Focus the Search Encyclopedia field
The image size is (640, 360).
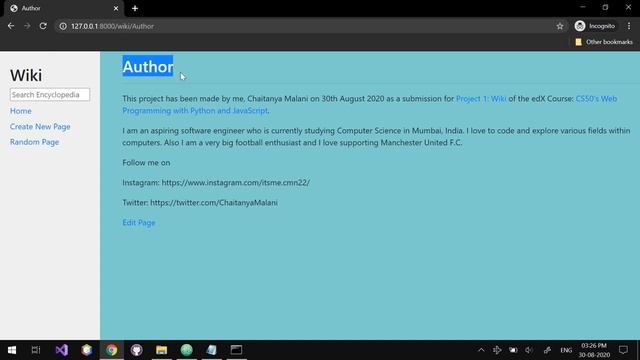pos(50,95)
